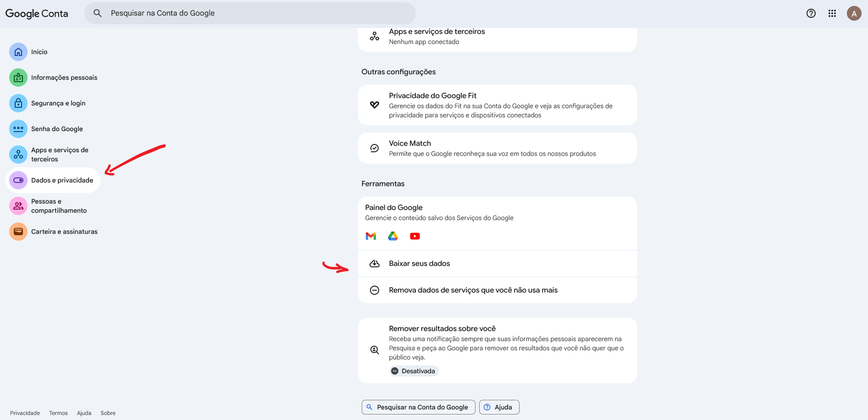Click the Desativada status chip
Viewport: 868px width, 420px height.
tap(414, 371)
